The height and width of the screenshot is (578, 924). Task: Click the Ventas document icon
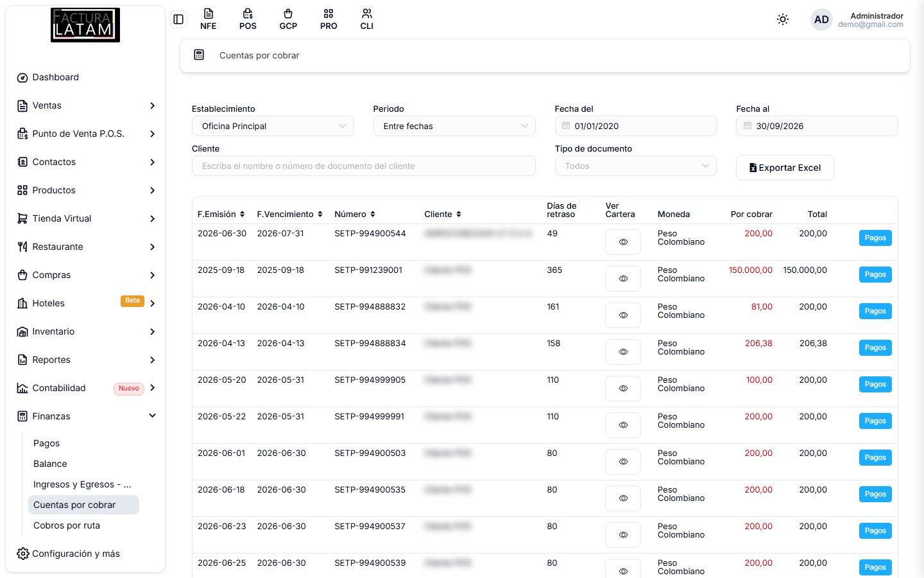point(22,106)
